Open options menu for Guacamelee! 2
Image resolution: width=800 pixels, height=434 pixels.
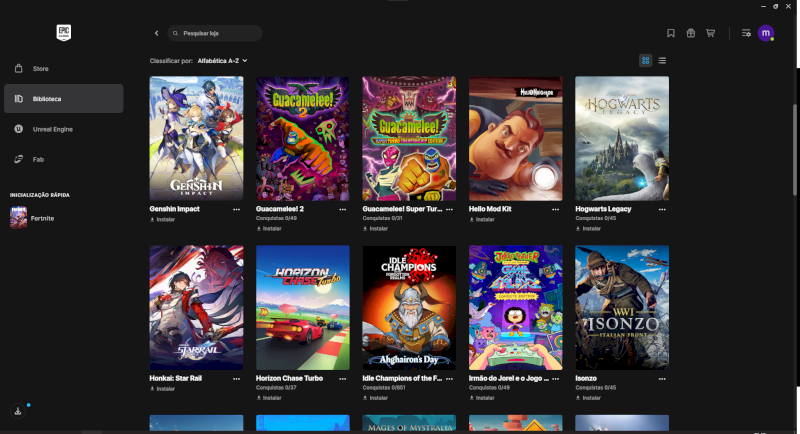342,209
